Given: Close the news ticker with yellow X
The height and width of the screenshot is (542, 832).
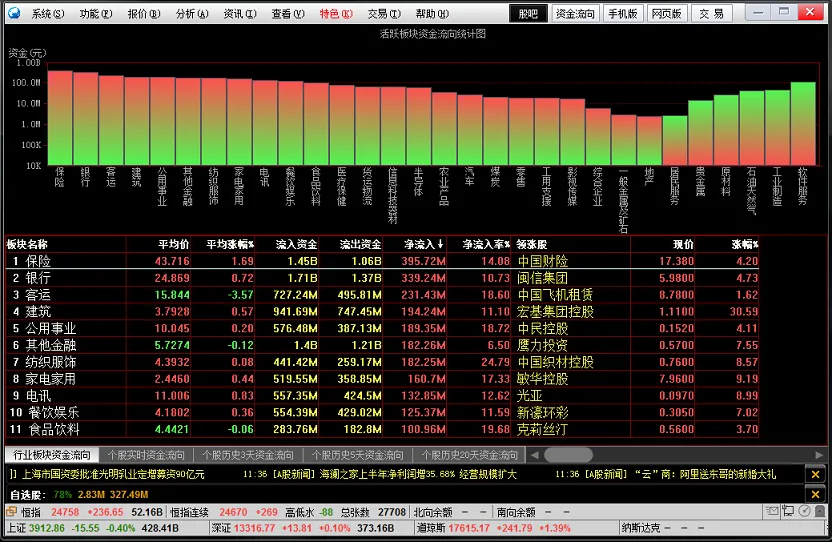Looking at the screenshot, I should [x=816, y=474].
